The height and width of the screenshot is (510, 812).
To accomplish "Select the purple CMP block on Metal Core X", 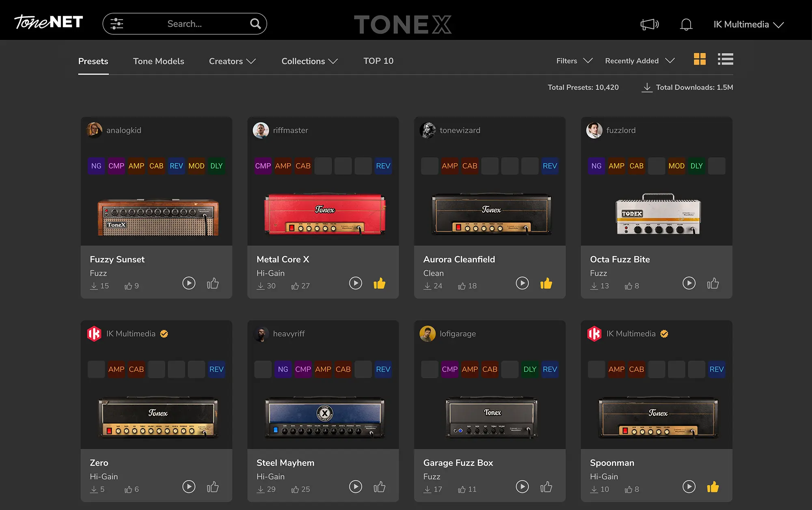I will coord(263,166).
